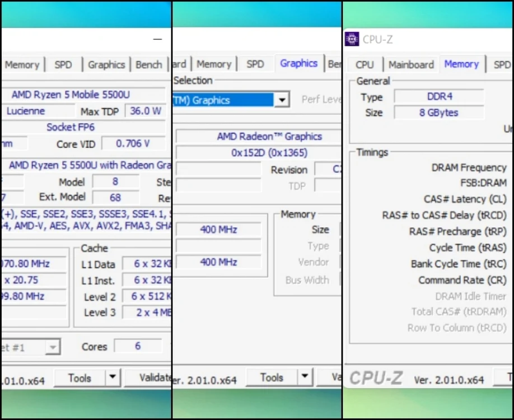This screenshot has height=420, width=514.
Task: Click 'er. 2.01.0.x64' version text in middle window
Action: pyautogui.click(x=204, y=380)
